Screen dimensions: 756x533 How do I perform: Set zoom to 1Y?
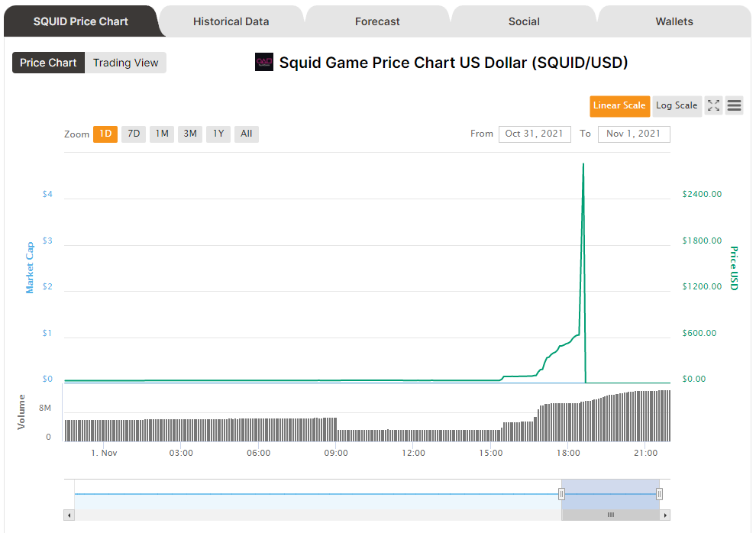(218, 134)
